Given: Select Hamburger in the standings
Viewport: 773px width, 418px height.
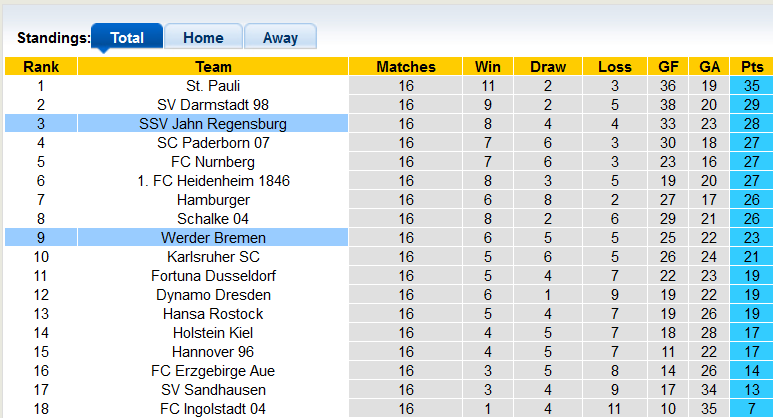Looking at the screenshot, I should pos(213,200).
